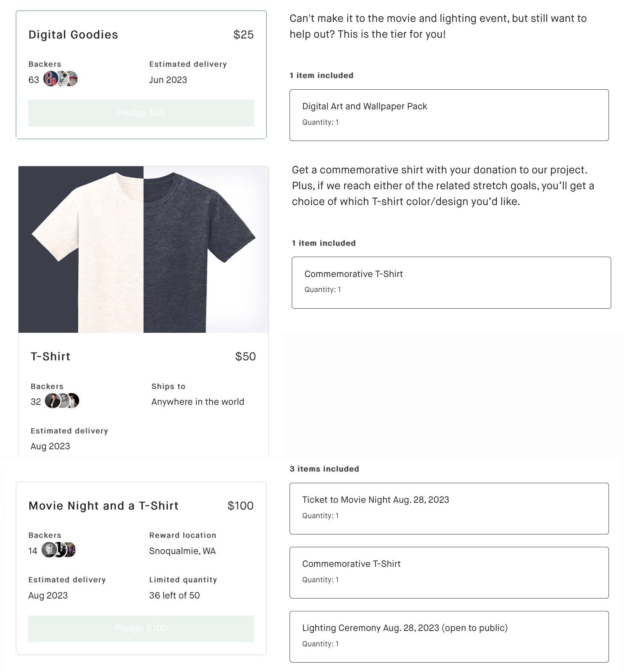
Task: Select the Digital Goodies reward title
Action: click(73, 35)
